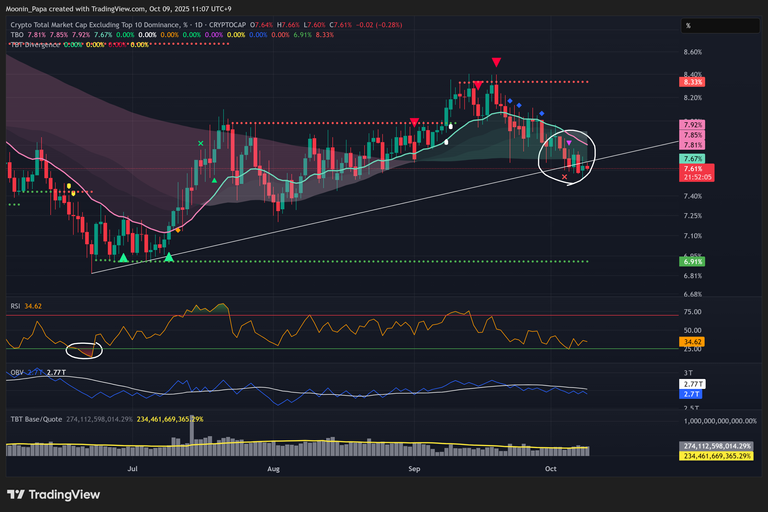Click the red 7.61% current price label
Image resolution: width=768 pixels, height=512 pixels.
692,169
